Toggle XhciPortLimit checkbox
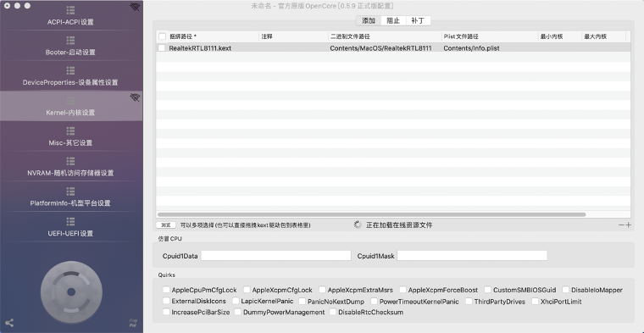 [x=535, y=302]
